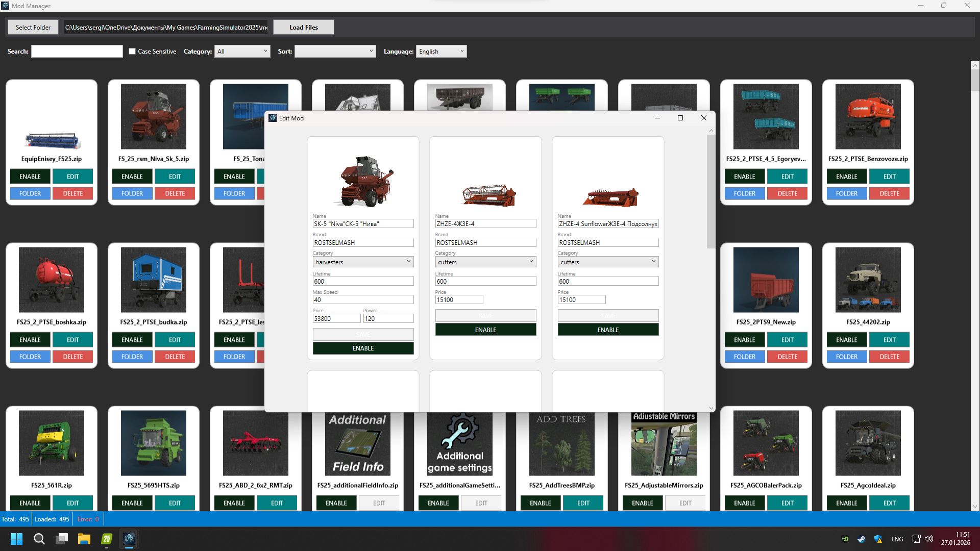980x551 pixels.
Task: Click the FS25_561R mod thumbnail
Action: click(51, 443)
